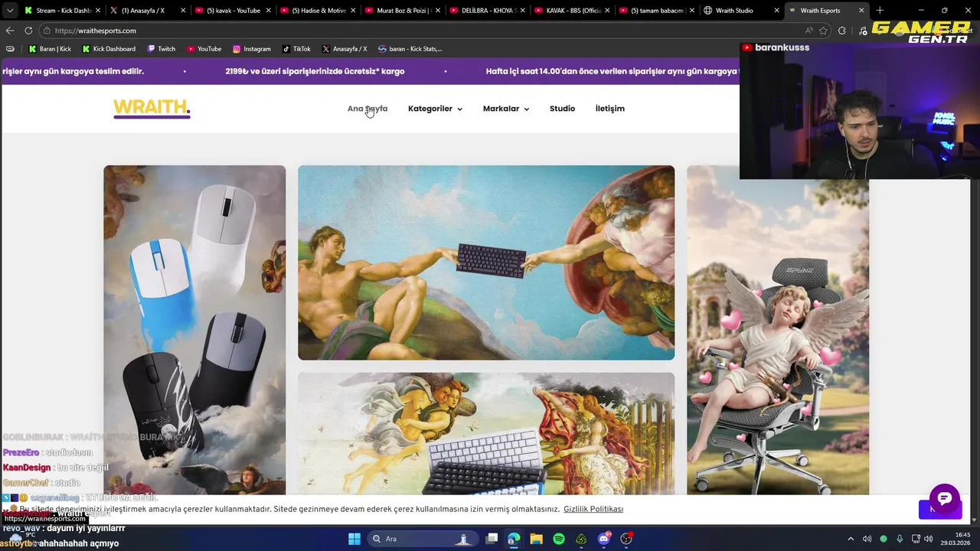Viewport: 980px width, 551px height.
Task: Open the Studio navigation link
Action: pyautogui.click(x=562, y=109)
